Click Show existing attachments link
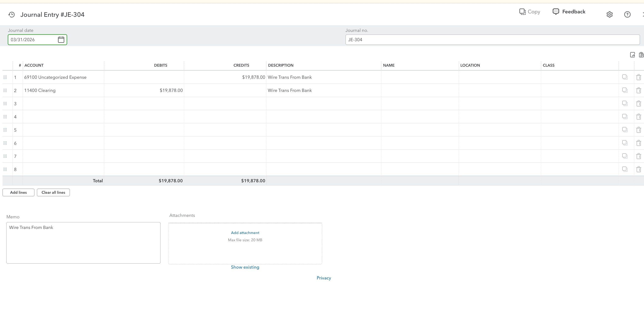 (245, 267)
